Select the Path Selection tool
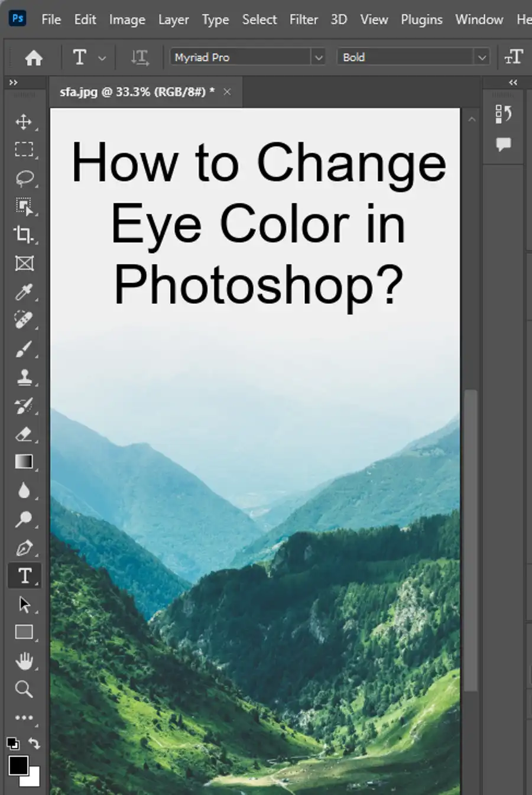Image resolution: width=532 pixels, height=795 pixels. (x=24, y=604)
